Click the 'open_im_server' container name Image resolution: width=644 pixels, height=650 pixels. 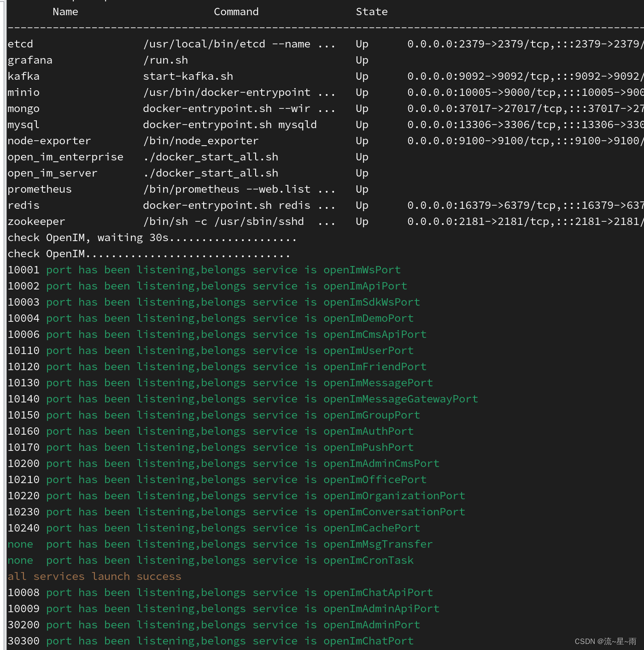[x=53, y=173]
